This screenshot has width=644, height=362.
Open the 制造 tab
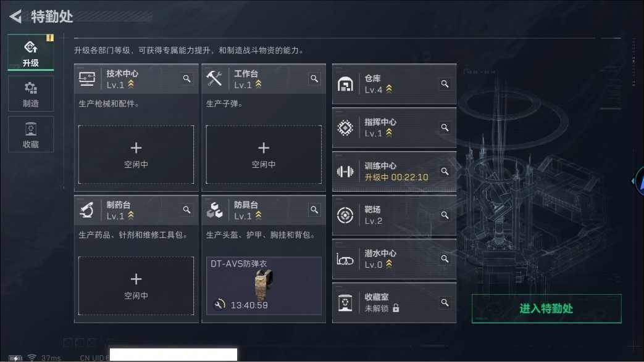[31, 94]
